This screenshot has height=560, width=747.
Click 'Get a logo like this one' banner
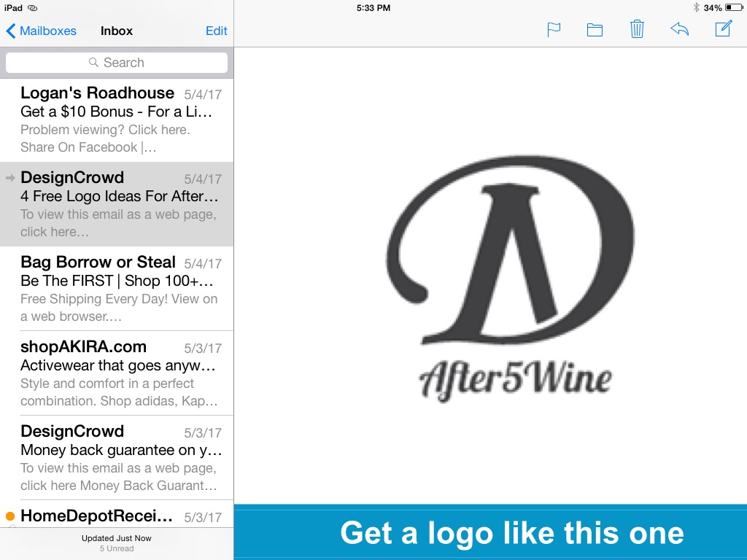coord(511,532)
